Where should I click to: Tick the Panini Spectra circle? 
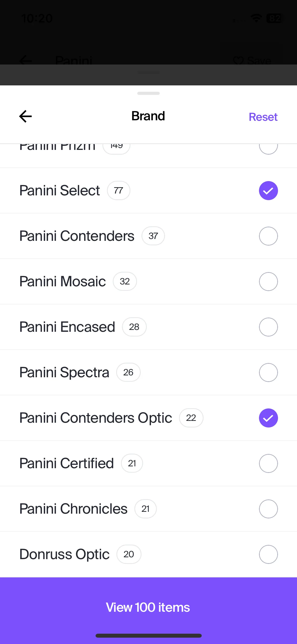point(268,372)
